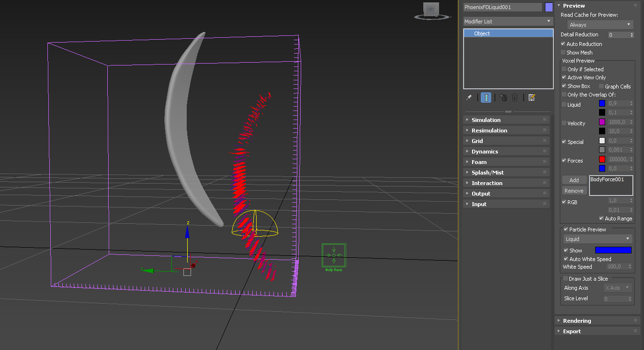The height and width of the screenshot is (350, 644).
Task: Expand the Interaction rollout
Action: [507, 183]
